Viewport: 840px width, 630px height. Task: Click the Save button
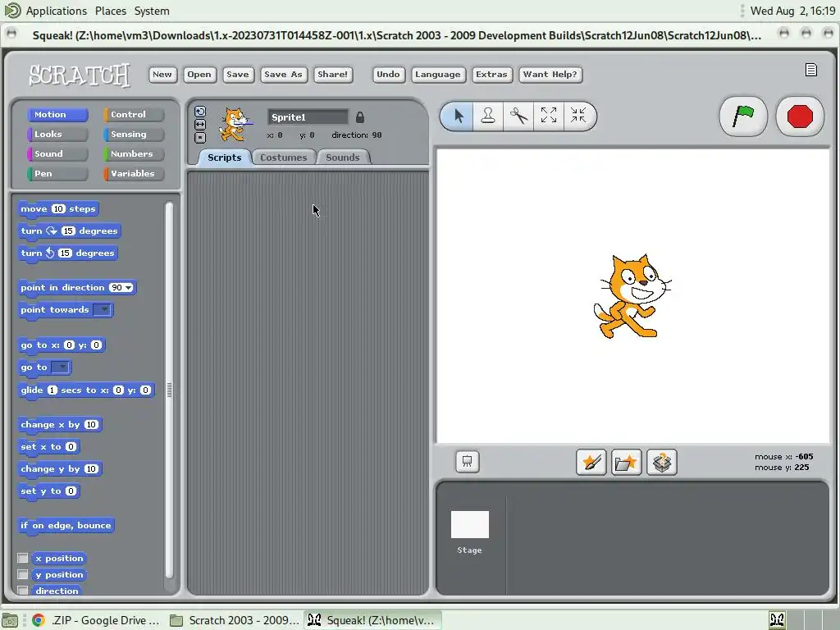238,75
